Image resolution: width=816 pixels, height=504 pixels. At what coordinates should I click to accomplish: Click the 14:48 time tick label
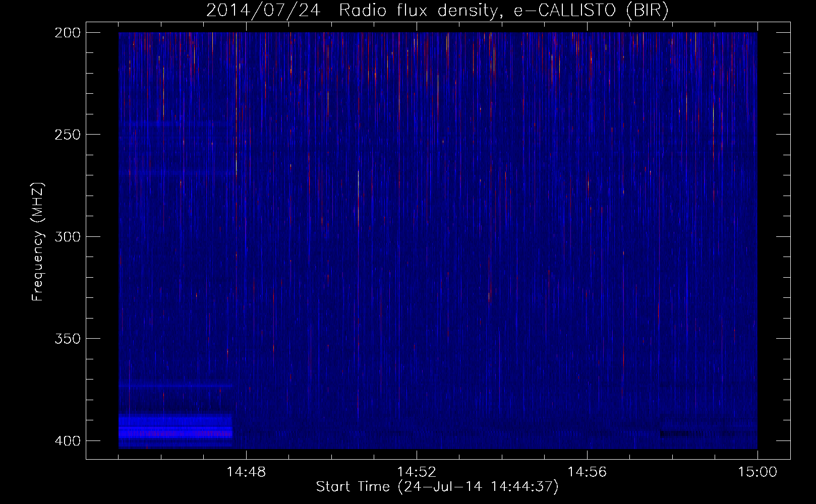(246, 472)
